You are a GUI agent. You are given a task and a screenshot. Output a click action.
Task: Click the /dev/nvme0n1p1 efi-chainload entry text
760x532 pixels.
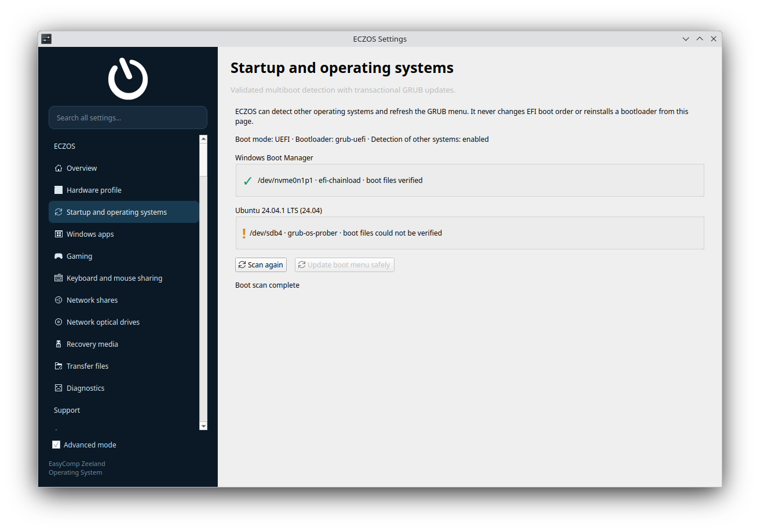pyautogui.click(x=340, y=181)
